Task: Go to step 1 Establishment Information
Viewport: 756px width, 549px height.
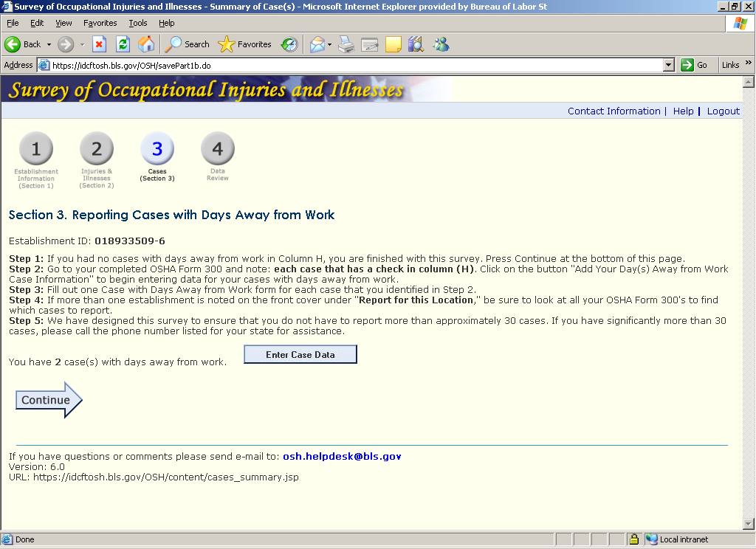Action: click(x=36, y=149)
